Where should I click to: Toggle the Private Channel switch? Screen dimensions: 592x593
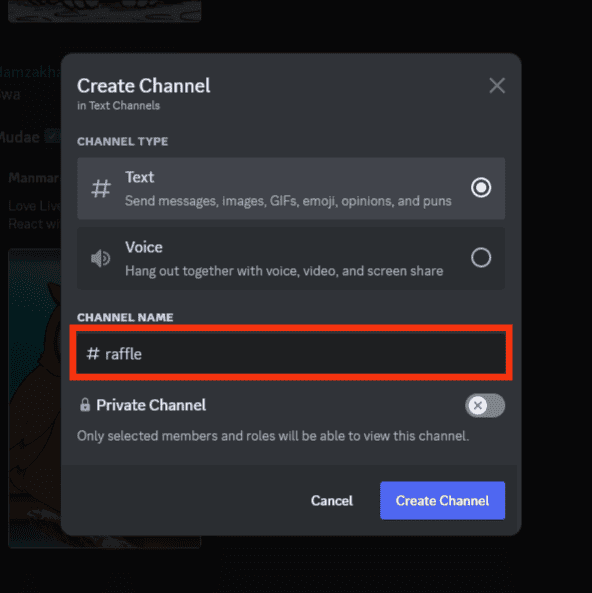[x=485, y=405]
